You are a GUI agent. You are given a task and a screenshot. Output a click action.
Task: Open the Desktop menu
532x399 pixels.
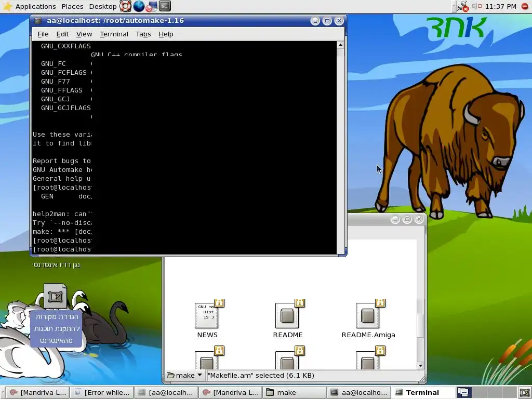(103, 6)
